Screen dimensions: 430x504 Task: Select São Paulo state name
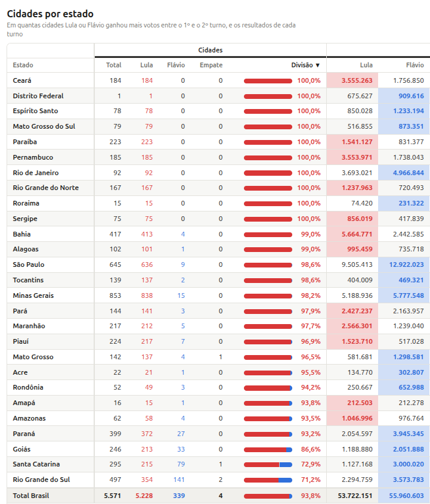(29, 265)
